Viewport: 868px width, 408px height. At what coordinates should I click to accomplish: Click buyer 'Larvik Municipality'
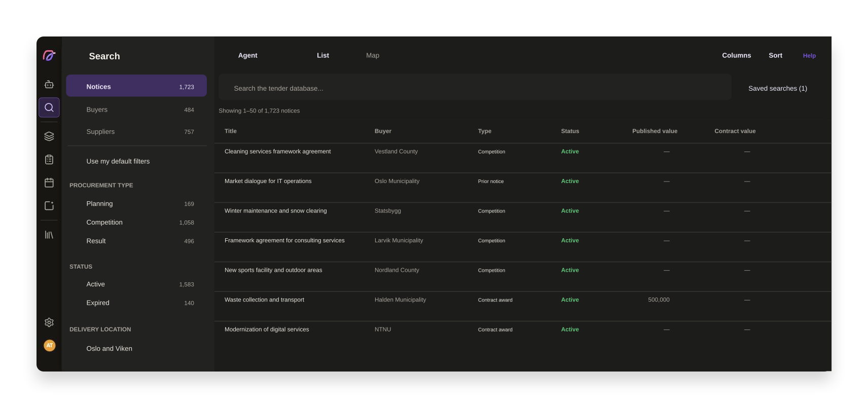(399, 241)
